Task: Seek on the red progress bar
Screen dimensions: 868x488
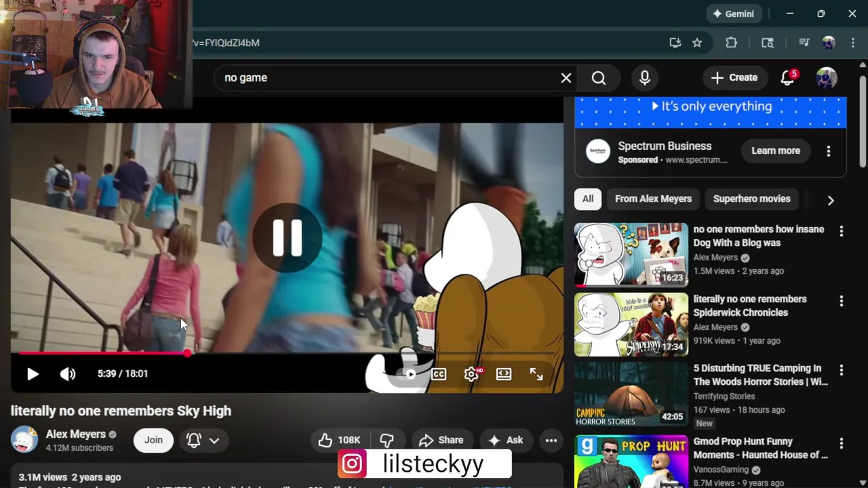Action: pyautogui.click(x=287, y=353)
